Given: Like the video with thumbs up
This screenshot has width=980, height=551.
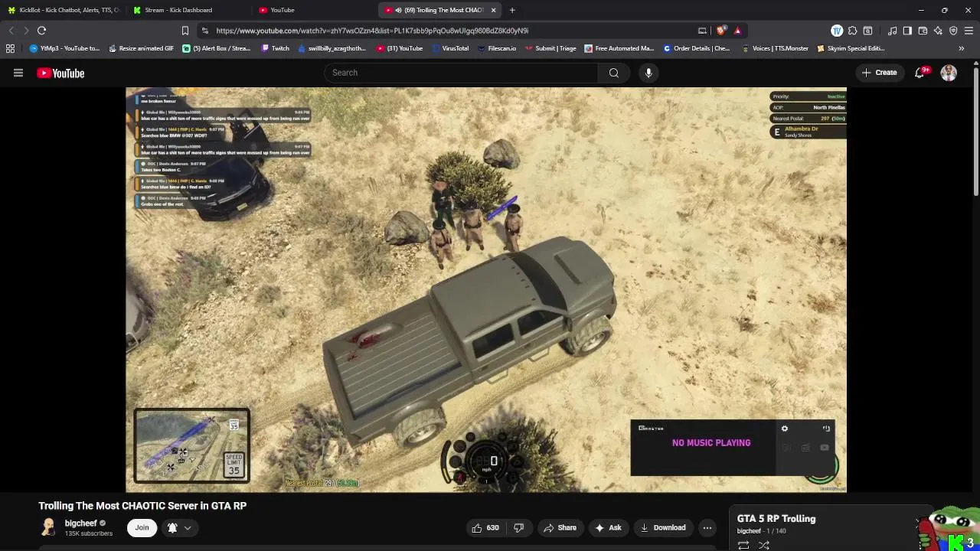Looking at the screenshot, I should 485,528.
